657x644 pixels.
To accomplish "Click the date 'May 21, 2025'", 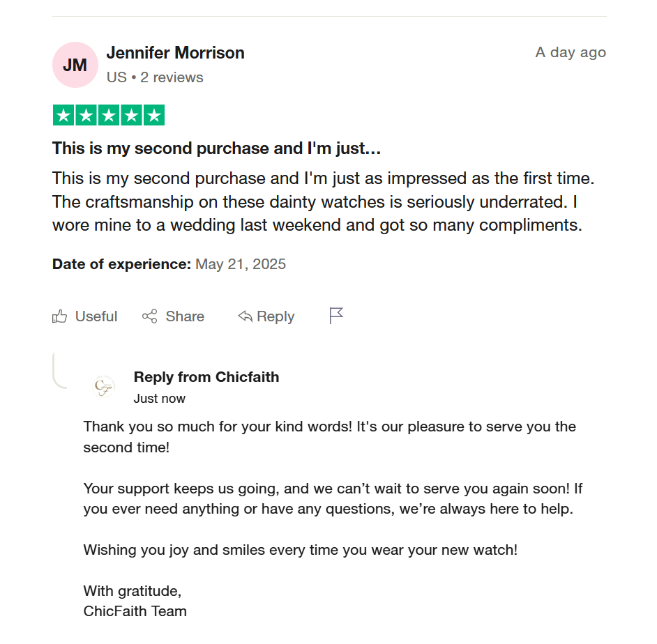I will [241, 264].
